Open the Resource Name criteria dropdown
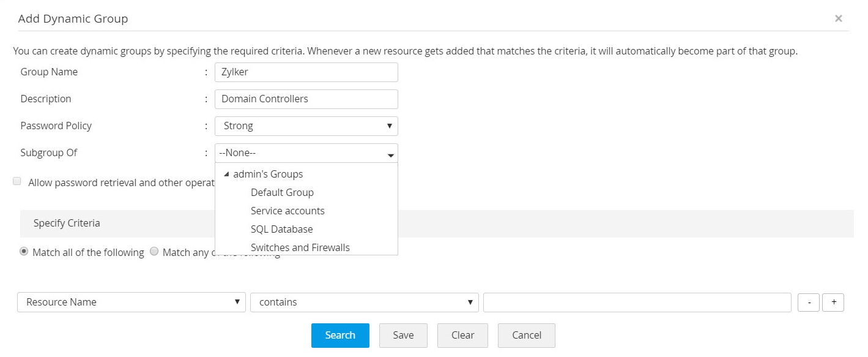 tap(131, 303)
